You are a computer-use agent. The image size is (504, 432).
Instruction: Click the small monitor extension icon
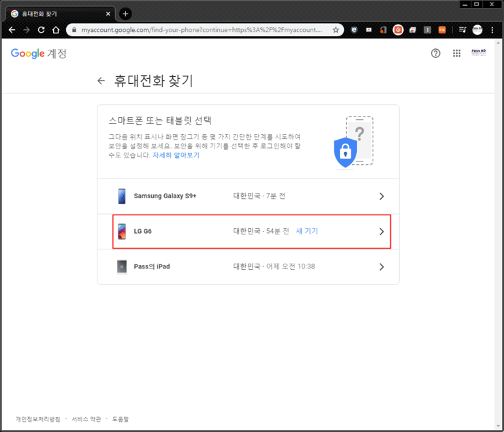click(x=368, y=30)
